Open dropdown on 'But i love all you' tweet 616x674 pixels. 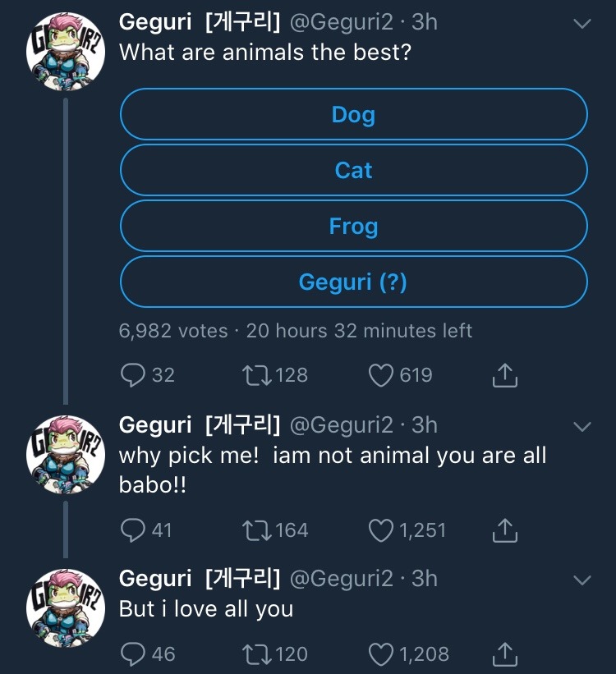[581, 580]
